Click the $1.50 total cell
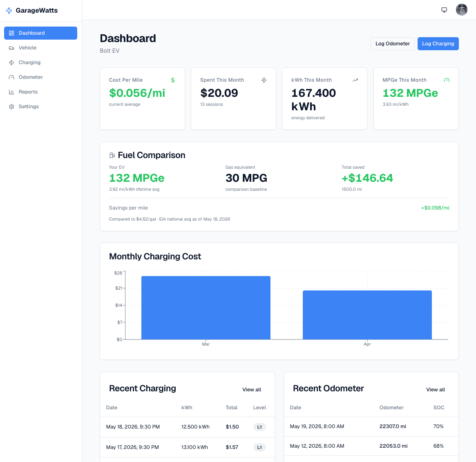The width and height of the screenshot is (476, 462). pos(232,427)
